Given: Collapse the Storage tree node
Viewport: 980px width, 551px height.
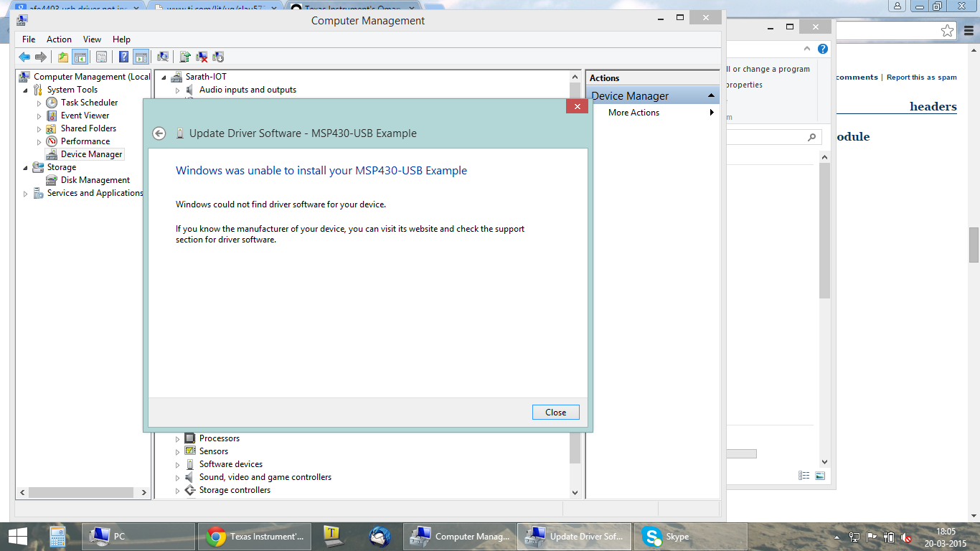Looking at the screenshot, I should point(26,168).
